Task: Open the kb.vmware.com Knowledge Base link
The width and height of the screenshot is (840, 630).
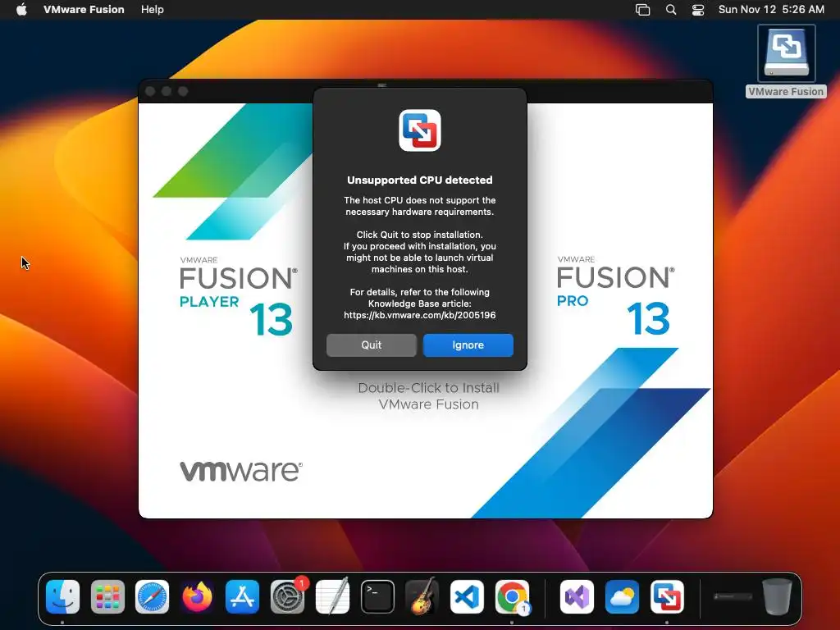Action: point(419,315)
